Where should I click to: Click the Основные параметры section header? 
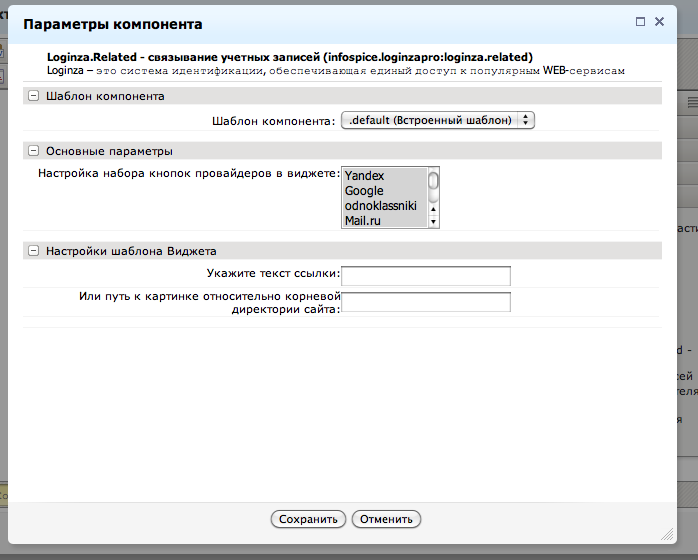click(x=342, y=151)
